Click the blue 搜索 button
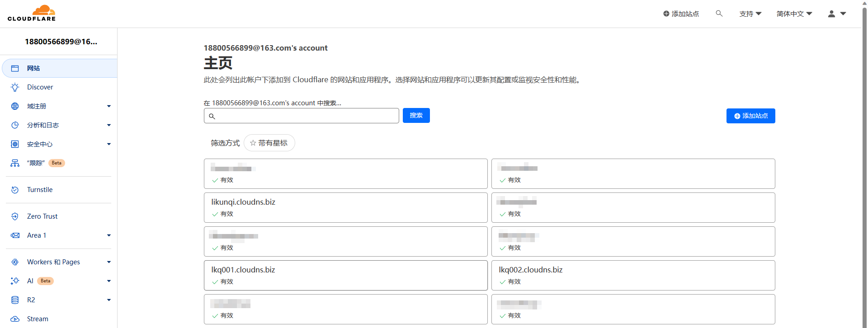The width and height of the screenshot is (868, 328). tap(416, 116)
